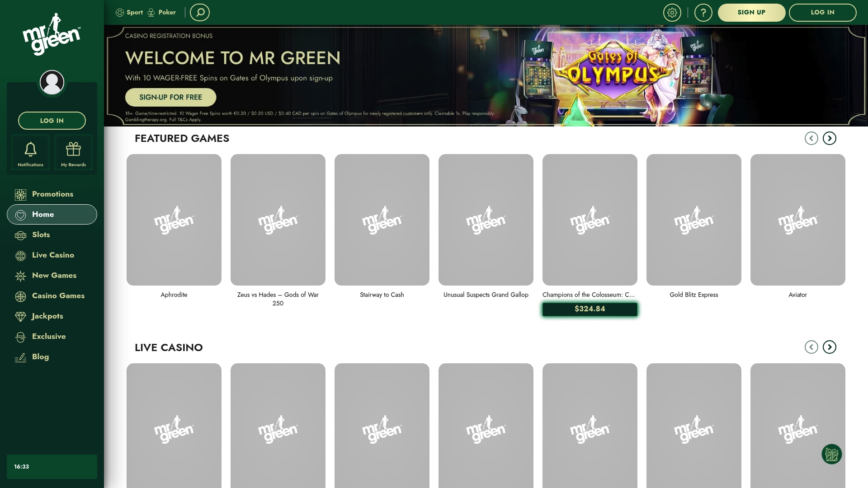Open the Notifications bell panel

click(30, 152)
